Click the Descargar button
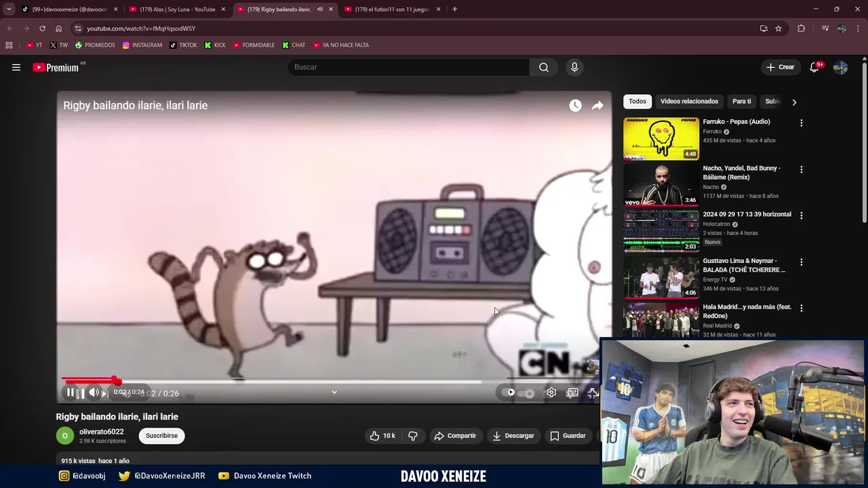The image size is (868, 488). coord(513,436)
